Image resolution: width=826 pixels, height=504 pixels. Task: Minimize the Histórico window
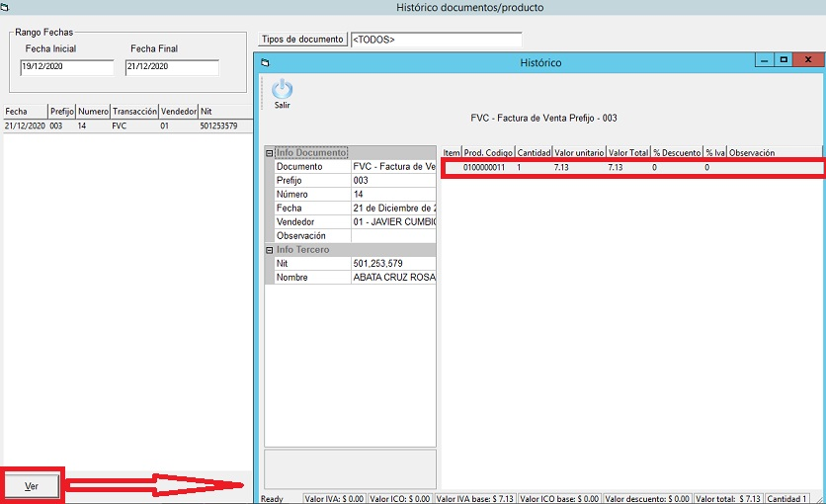(763, 60)
